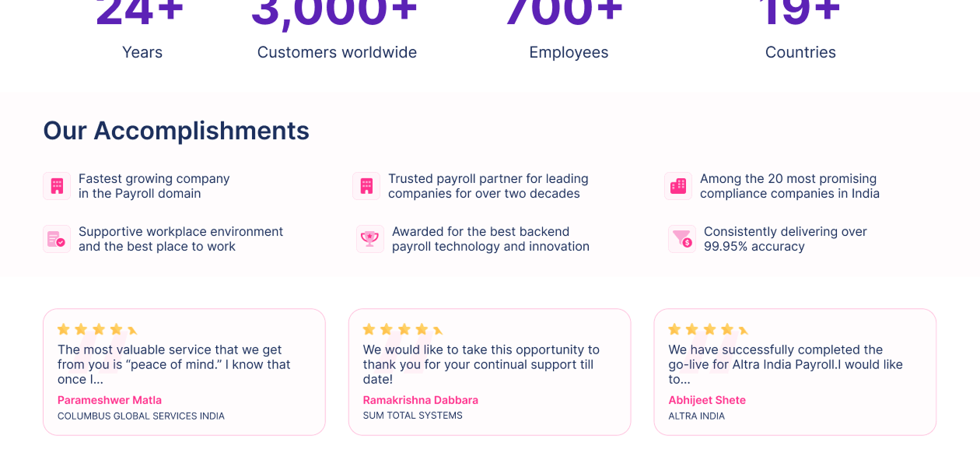
Task: Click the Countries statistic label
Action: 800,52
